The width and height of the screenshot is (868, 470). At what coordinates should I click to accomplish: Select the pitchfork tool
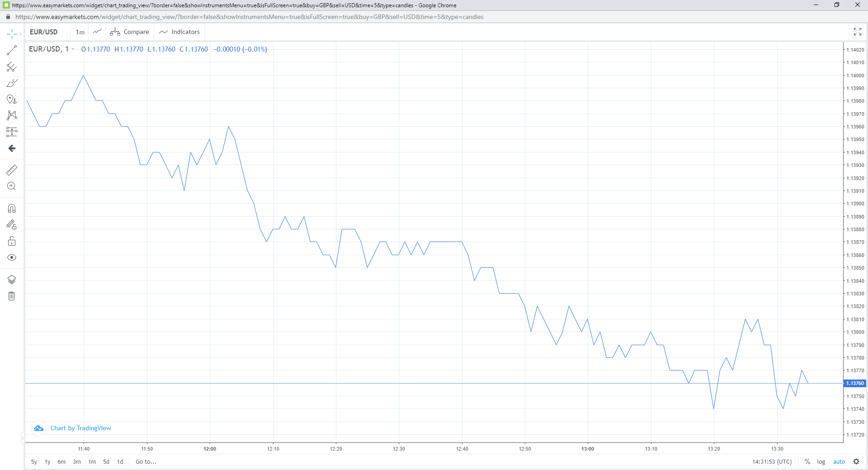(12, 67)
